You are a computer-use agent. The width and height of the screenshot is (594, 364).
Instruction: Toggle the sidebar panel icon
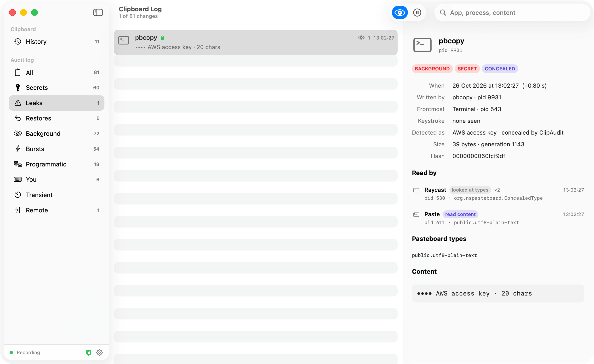98,12
